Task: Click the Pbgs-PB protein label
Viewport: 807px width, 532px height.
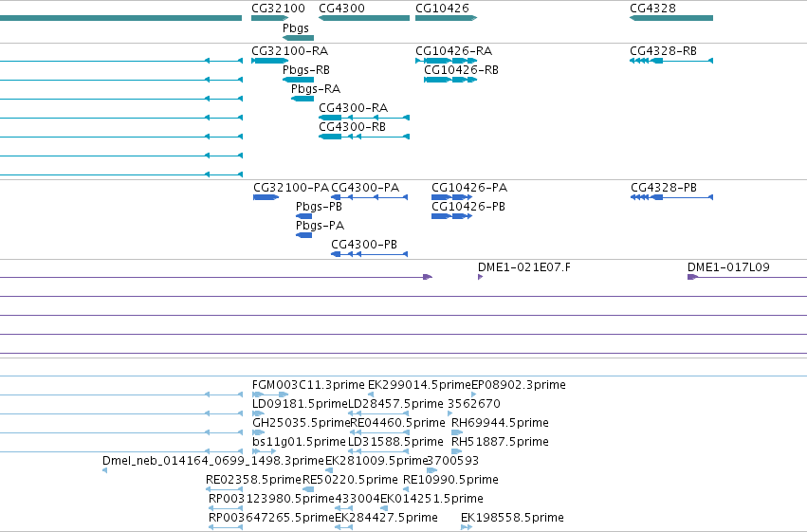Action: click(319, 208)
